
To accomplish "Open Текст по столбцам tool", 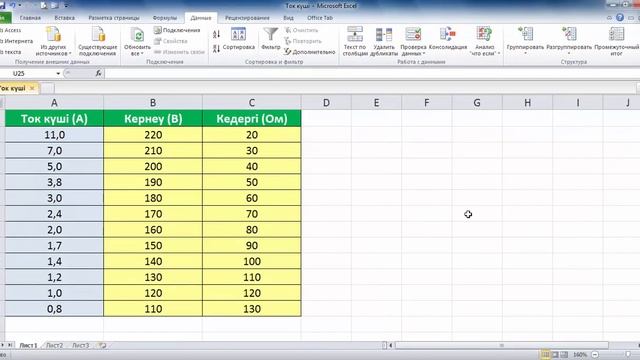I will 355,41.
